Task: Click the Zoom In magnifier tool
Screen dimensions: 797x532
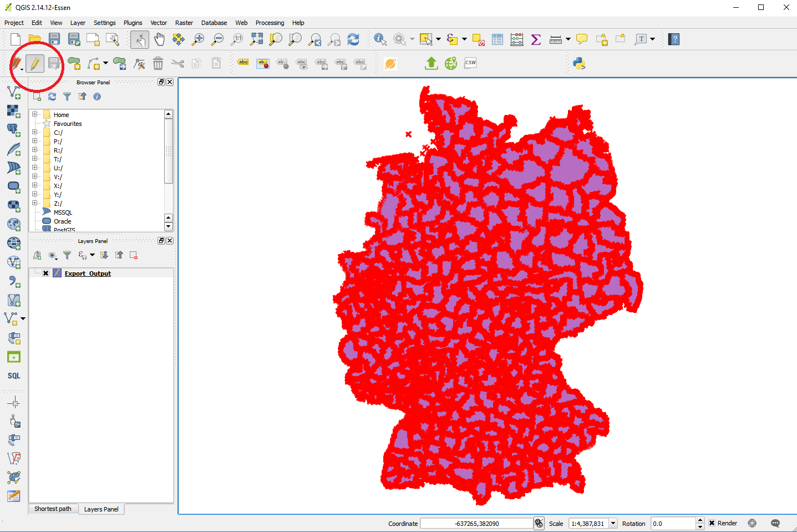Action: coord(198,39)
